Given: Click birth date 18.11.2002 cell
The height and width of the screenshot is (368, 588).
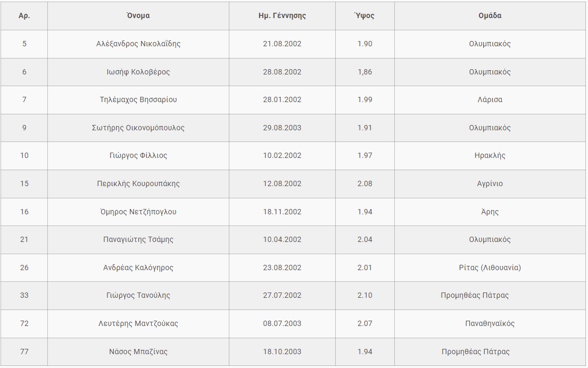Looking at the screenshot, I should [x=282, y=212].
